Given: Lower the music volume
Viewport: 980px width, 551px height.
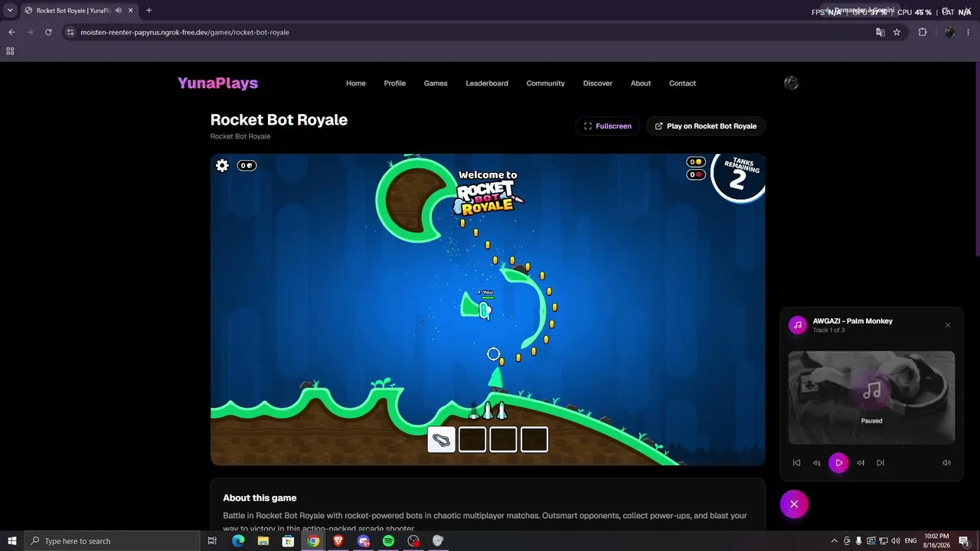Looking at the screenshot, I should 816,463.
